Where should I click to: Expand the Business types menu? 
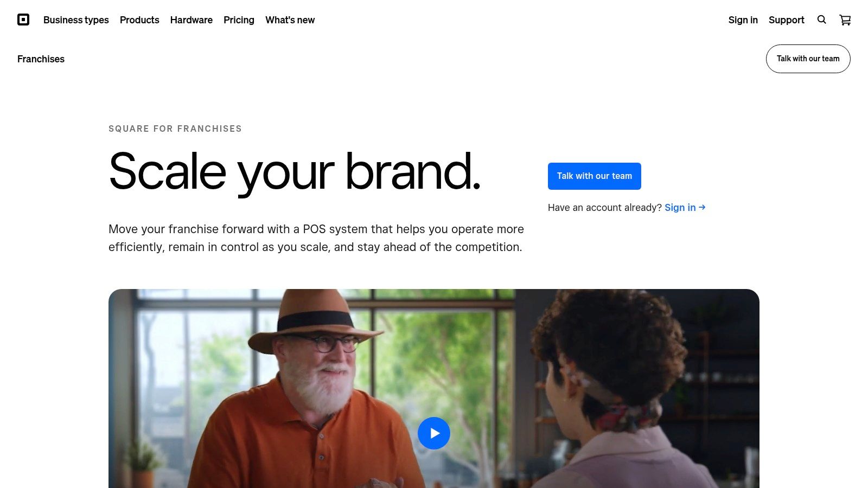(76, 20)
